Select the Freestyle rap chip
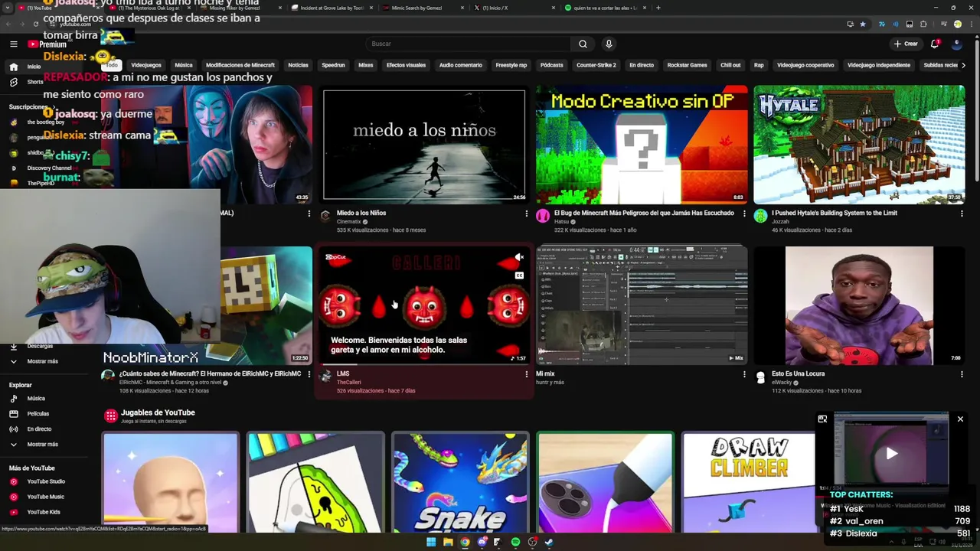 click(511, 65)
